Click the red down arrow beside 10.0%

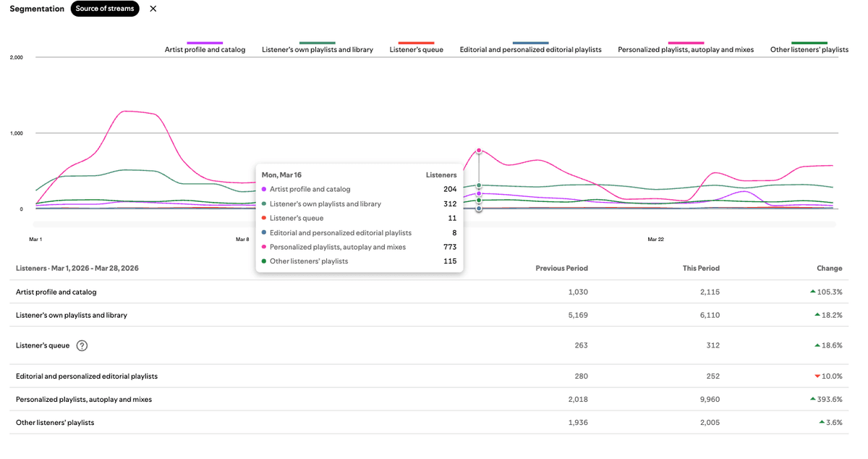coord(817,376)
